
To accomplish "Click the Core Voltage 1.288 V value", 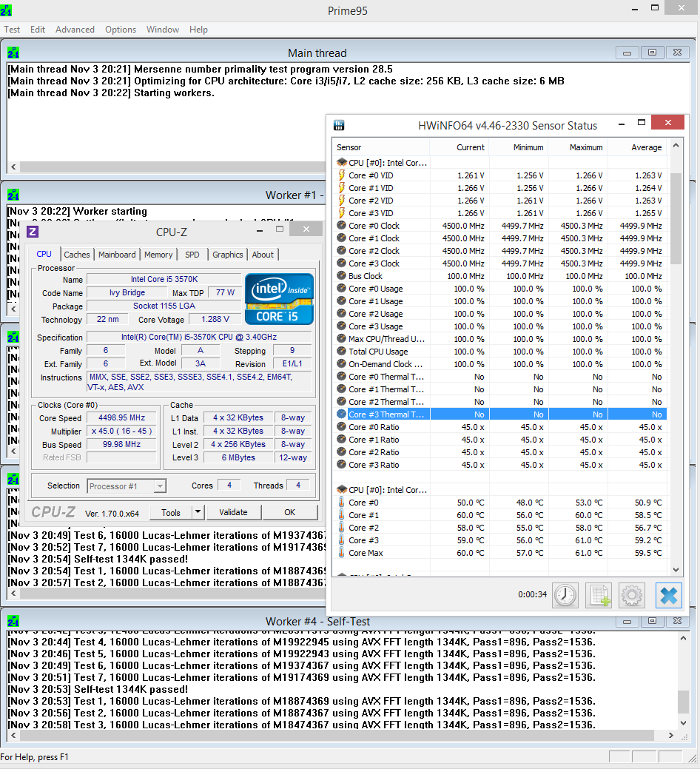I will pos(215,319).
